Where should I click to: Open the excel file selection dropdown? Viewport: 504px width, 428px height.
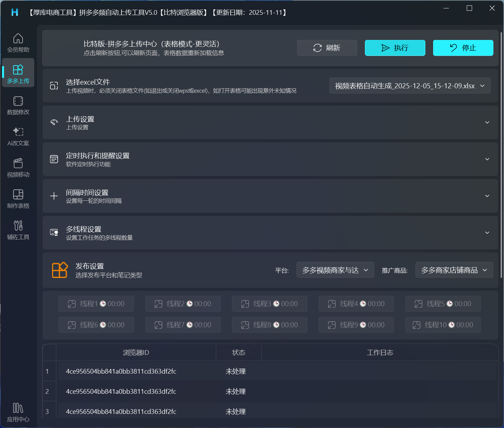coord(410,86)
